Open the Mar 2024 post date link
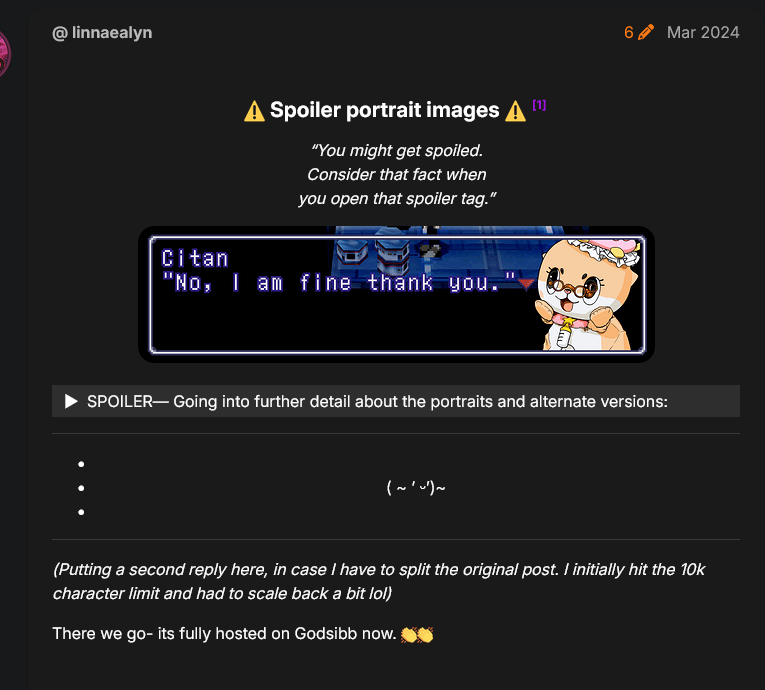 tap(703, 33)
